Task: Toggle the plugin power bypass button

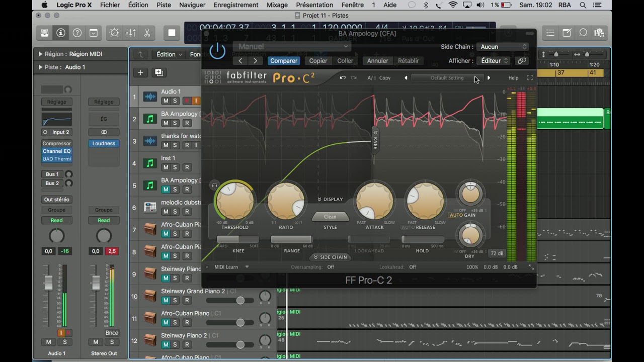Action: coord(217,51)
